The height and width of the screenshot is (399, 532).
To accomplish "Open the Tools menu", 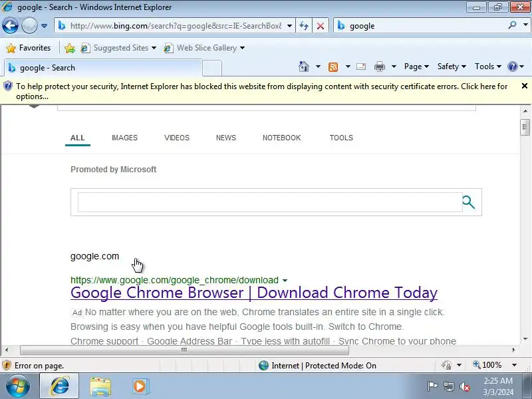I will tap(487, 66).
